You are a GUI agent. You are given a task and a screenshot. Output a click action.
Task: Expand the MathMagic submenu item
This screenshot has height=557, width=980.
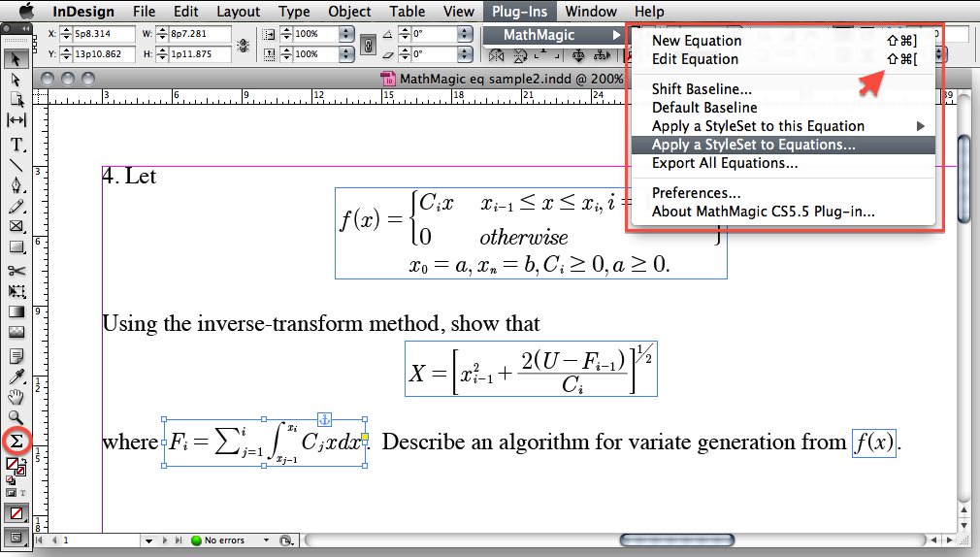[554, 35]
